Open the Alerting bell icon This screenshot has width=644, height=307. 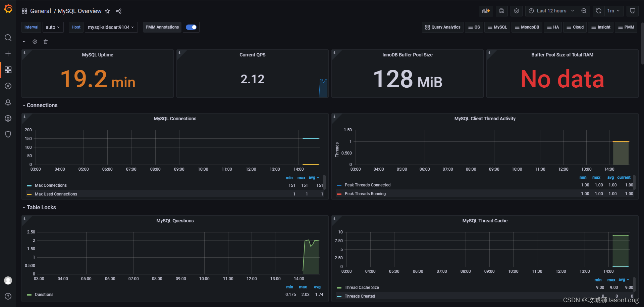[8, 102]
